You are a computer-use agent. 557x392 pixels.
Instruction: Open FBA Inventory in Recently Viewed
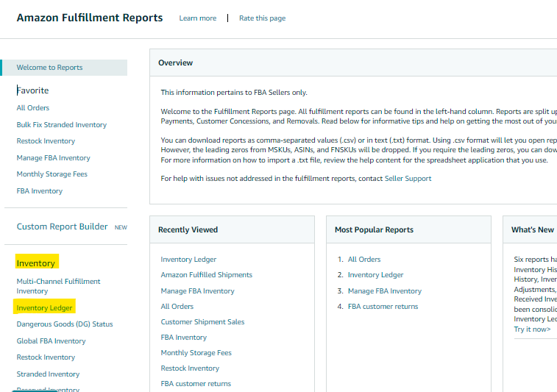[x=184, y=338]
